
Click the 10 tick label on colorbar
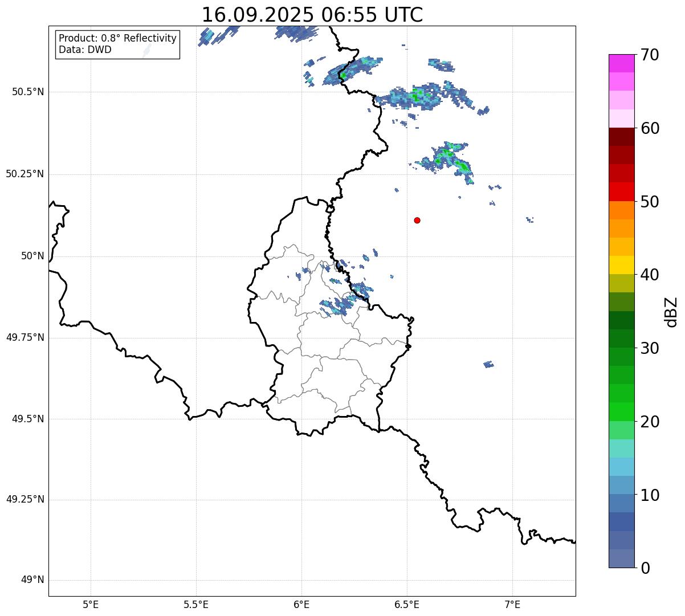[x=650, y=495]
